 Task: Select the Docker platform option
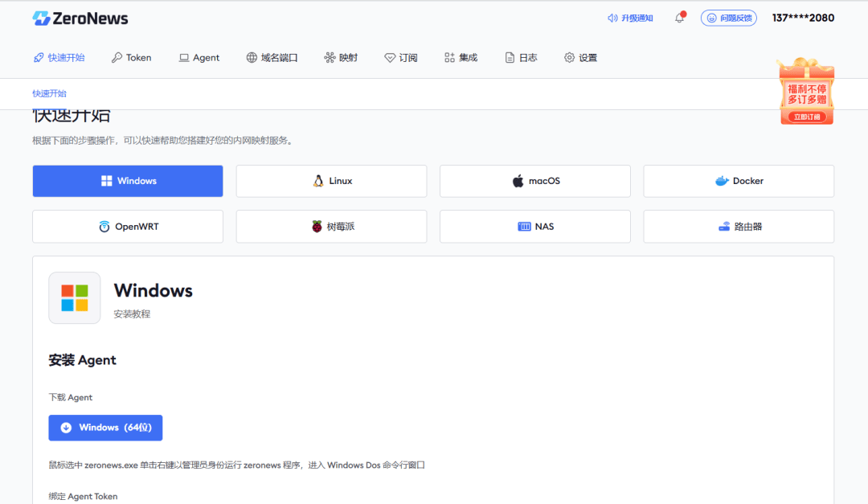click(x=739, y=181)
